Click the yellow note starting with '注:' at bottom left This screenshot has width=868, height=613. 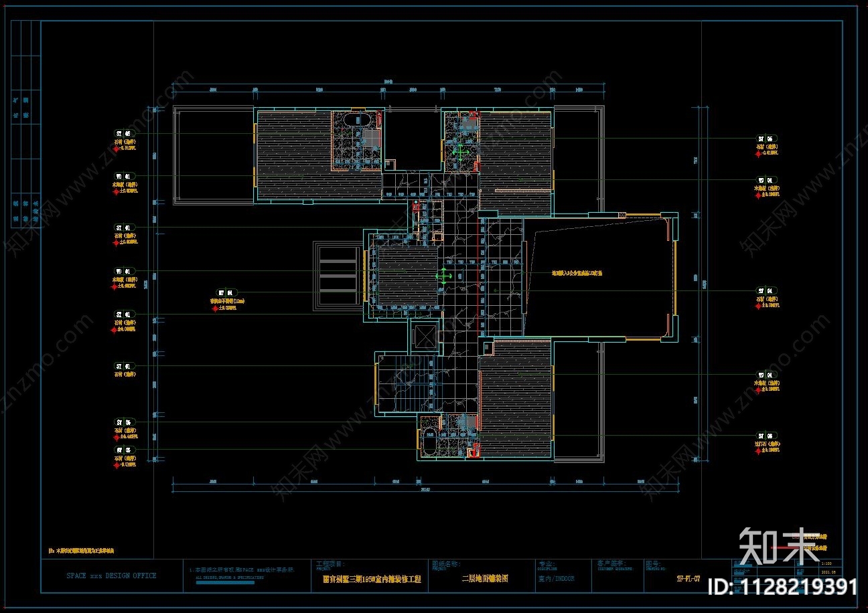click(x=81, y=551)
